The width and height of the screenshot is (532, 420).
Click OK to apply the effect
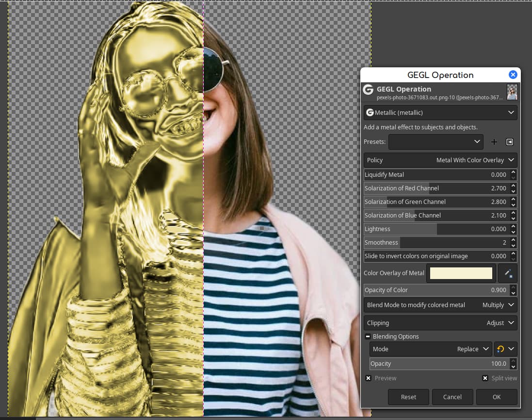pyautogui.click(x=497, y=397)
